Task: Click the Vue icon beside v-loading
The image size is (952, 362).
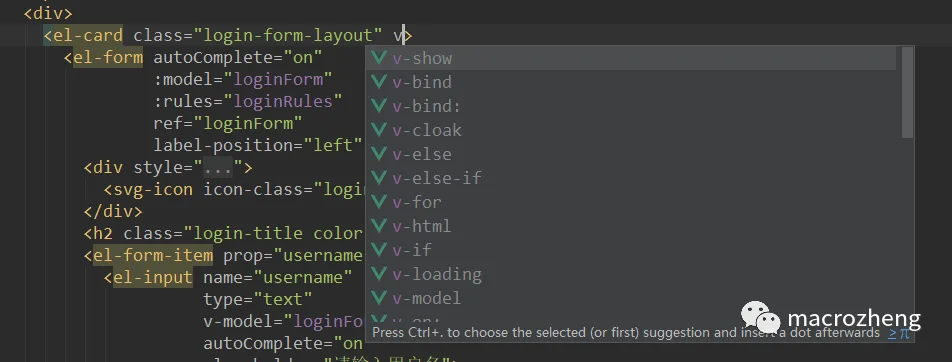Action: pyautogui.click(x=379, y=274)
